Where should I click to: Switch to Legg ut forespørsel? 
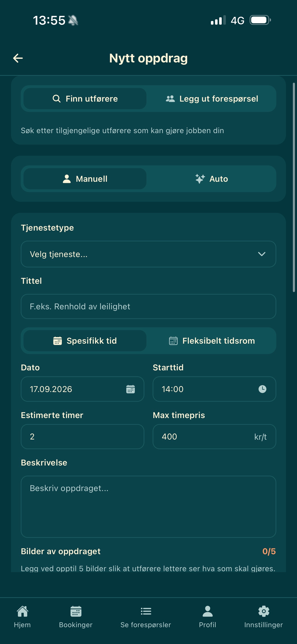point(212,99)
